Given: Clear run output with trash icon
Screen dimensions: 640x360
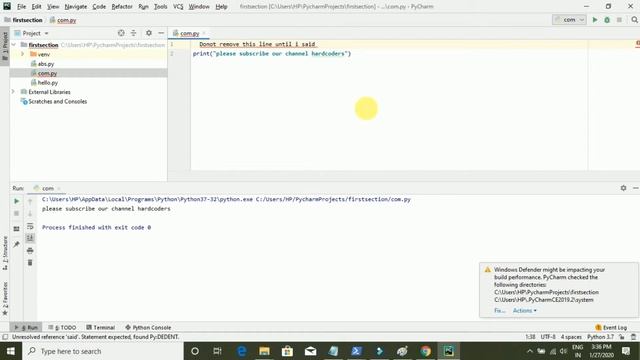Looking at the screenshot, I should click(x=30, y=262).
